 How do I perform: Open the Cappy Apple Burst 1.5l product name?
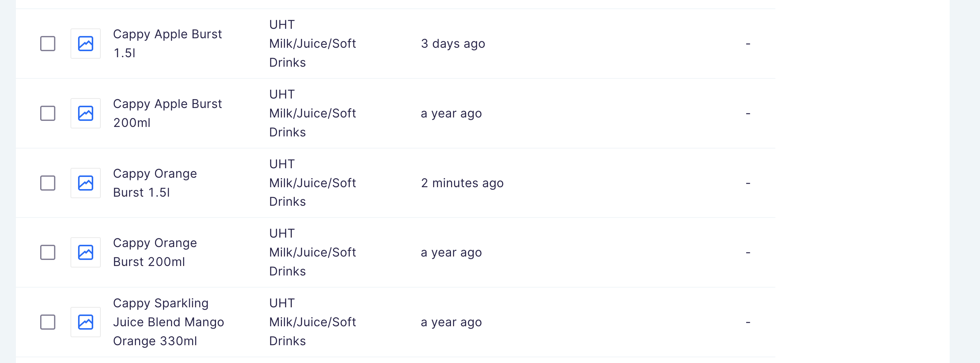pyautogui.click(x=168, y=43)
